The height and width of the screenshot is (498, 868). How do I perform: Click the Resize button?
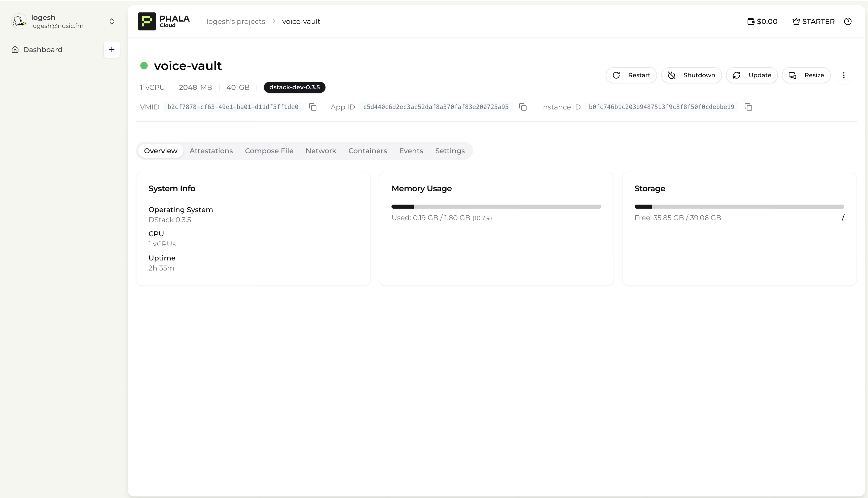coord(806,75)
